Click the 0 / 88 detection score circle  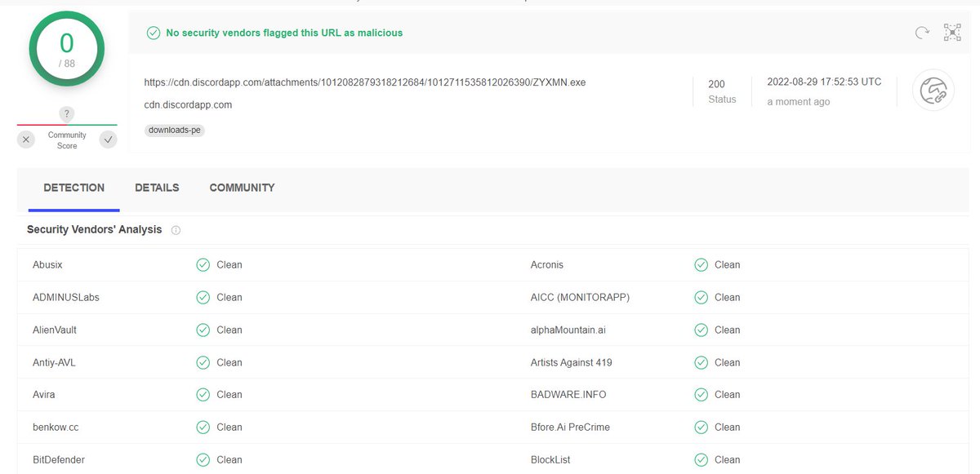click(67, 50)
